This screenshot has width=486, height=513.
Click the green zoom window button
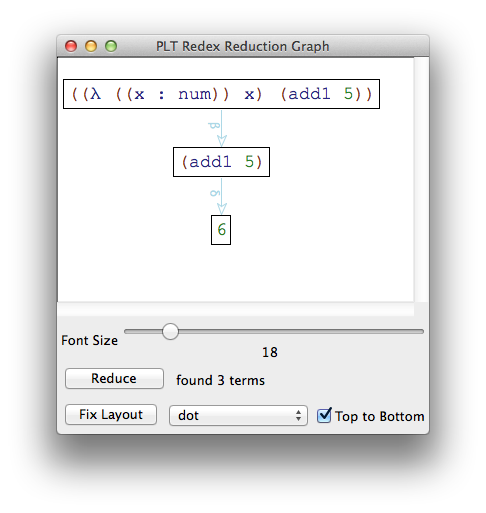pyautogui.click(x=111, y=46)
